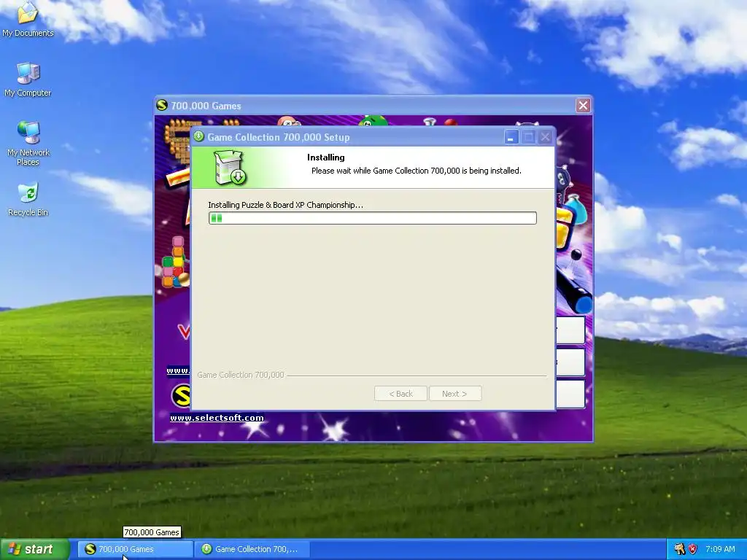Click the yellow S icon in 700,000 Games title bar
The image size is (747, 560).
click(x=162, y=105)
